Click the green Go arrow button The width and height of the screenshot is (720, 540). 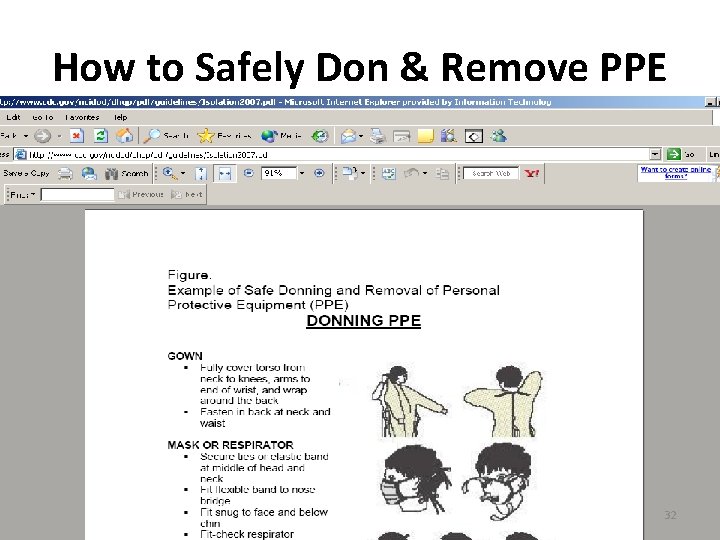click(674, 154)
